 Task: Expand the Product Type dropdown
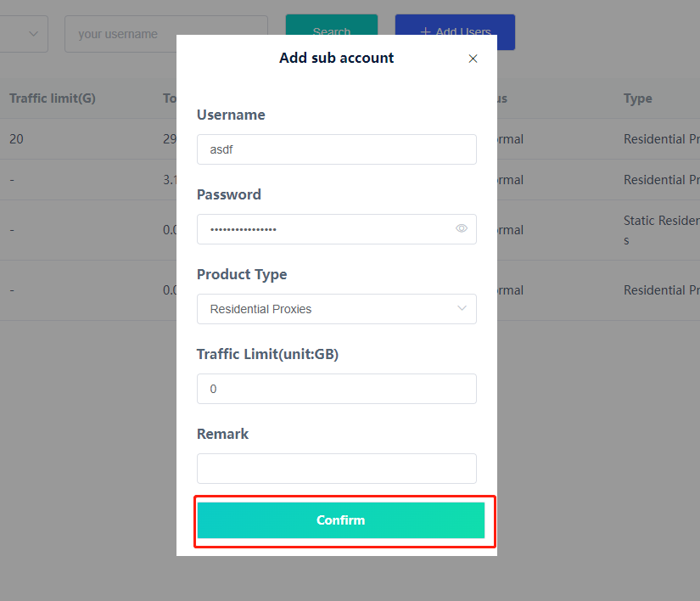(336, 309)
